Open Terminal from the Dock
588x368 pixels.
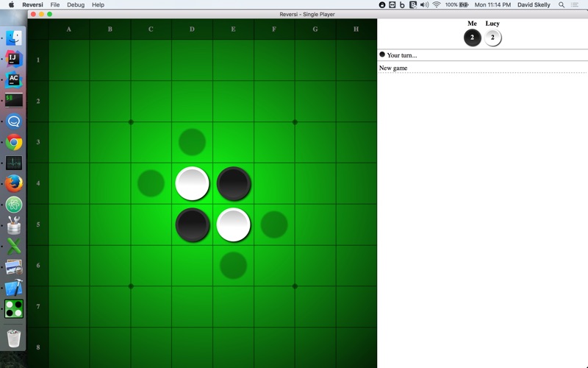point(14,100)
